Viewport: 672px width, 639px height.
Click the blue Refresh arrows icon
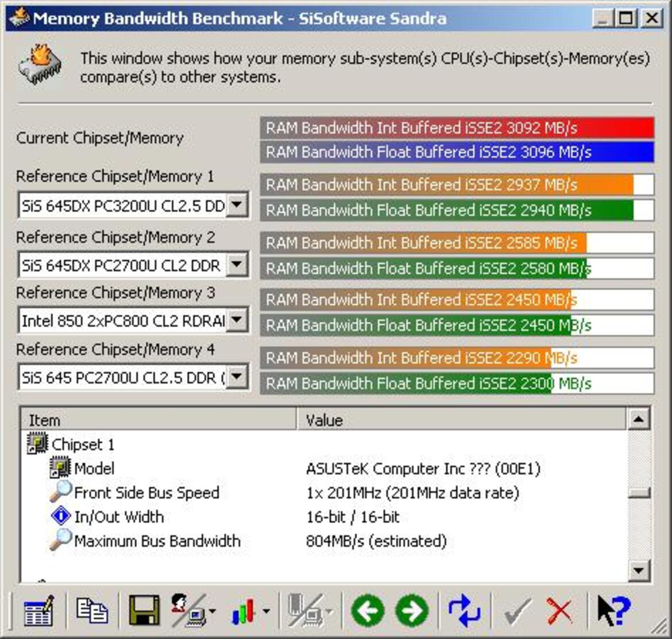[x=465, y=610]
